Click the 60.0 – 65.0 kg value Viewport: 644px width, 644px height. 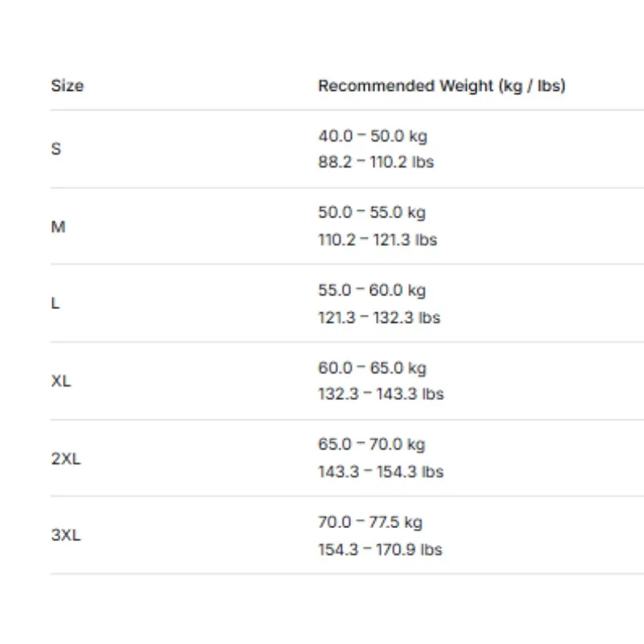point(373,369)
